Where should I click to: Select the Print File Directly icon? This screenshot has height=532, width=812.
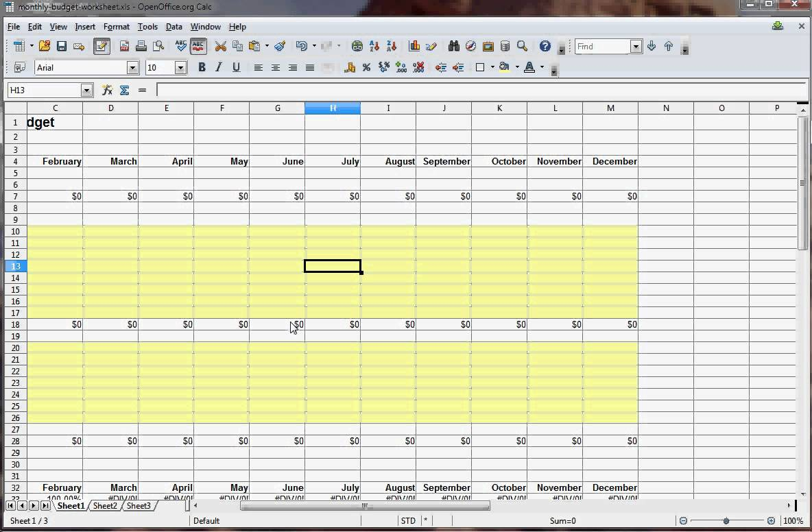(x=141, y=46)
